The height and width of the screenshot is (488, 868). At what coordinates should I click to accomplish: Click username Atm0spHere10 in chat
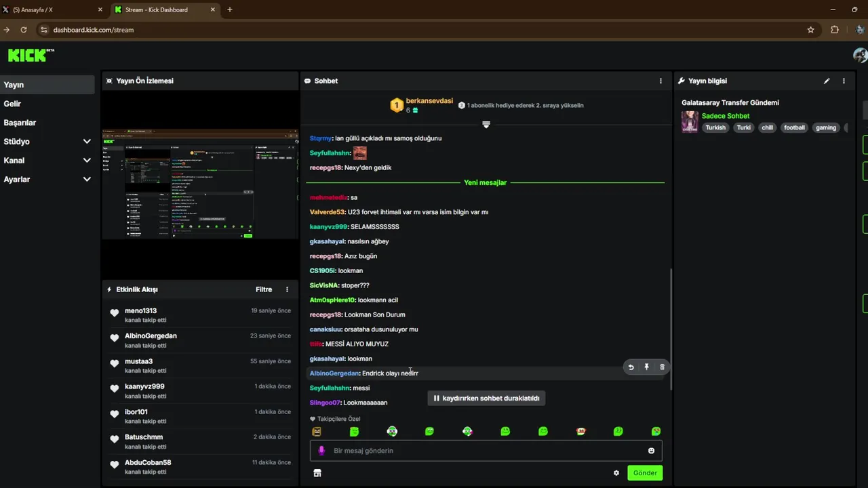pos(332,300)
